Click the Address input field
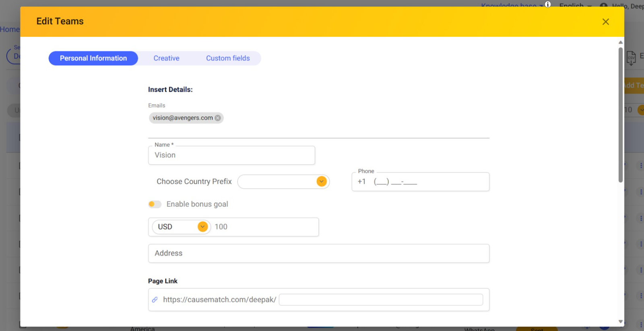 click(x=319, y=253)
